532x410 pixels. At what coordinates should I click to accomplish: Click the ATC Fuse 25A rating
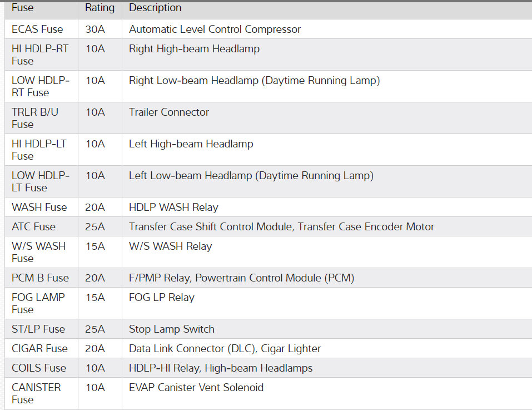[x=95, y=226]
